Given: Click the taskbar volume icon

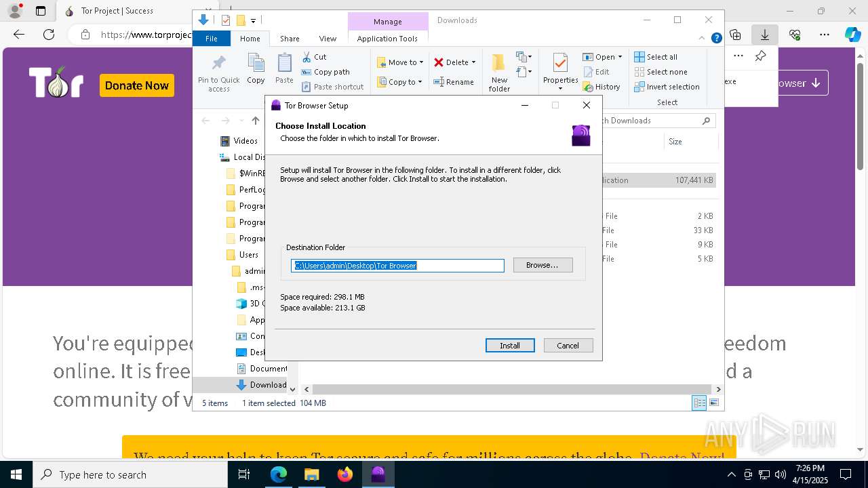Looking at the screenshot, I should click(781, 474).
